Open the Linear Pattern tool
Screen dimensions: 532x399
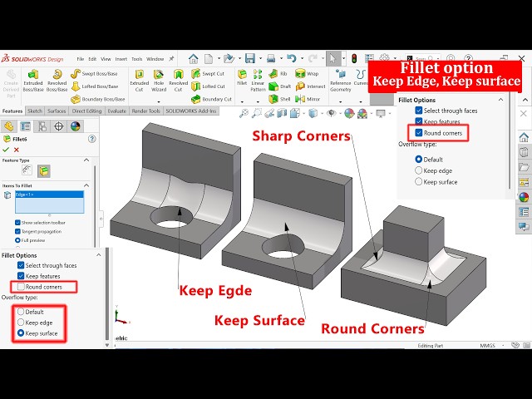pos(258,81)
